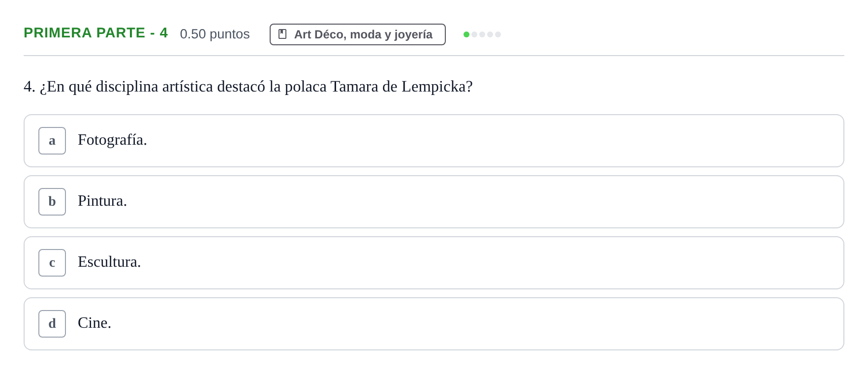Click the fourth gray progress dot
This screenshot has height=375, width=868.
click(490, 34)
